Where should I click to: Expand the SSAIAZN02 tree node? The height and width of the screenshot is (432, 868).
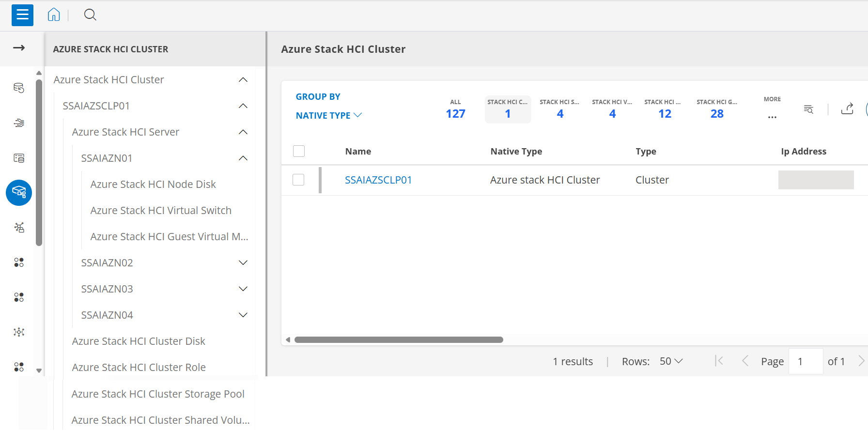coord(243,262)
